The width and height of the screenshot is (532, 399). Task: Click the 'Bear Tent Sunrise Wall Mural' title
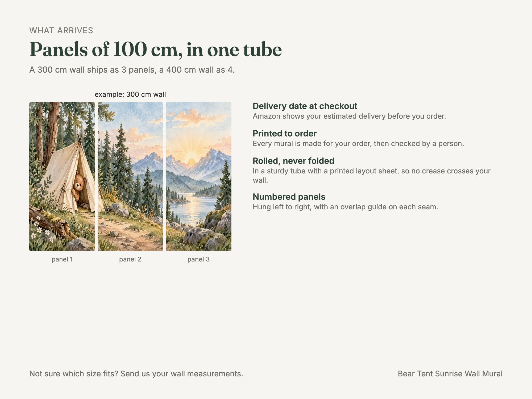pyautogui.click(x=450, y=374)
